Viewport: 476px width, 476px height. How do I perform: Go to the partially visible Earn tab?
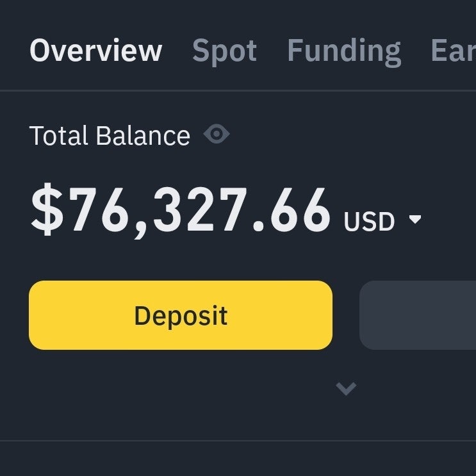454,51
